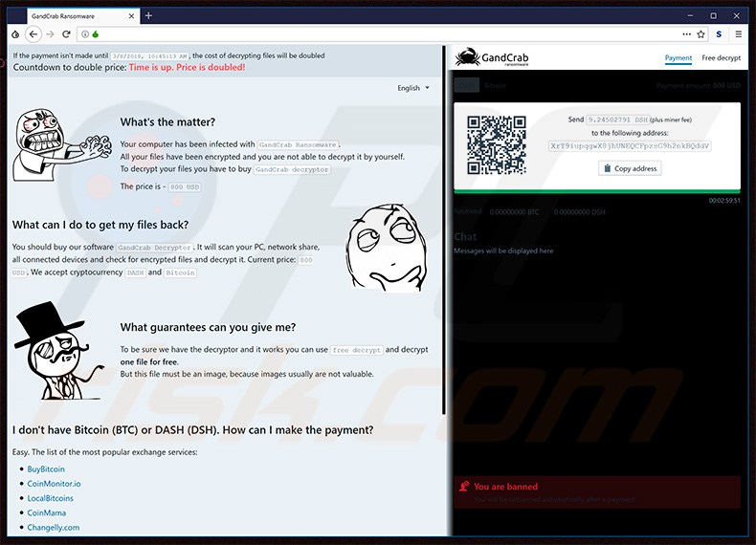The image size is (756, 545).
Task: Click the 0.00000000 DSH received value
Action: [579, 212]
